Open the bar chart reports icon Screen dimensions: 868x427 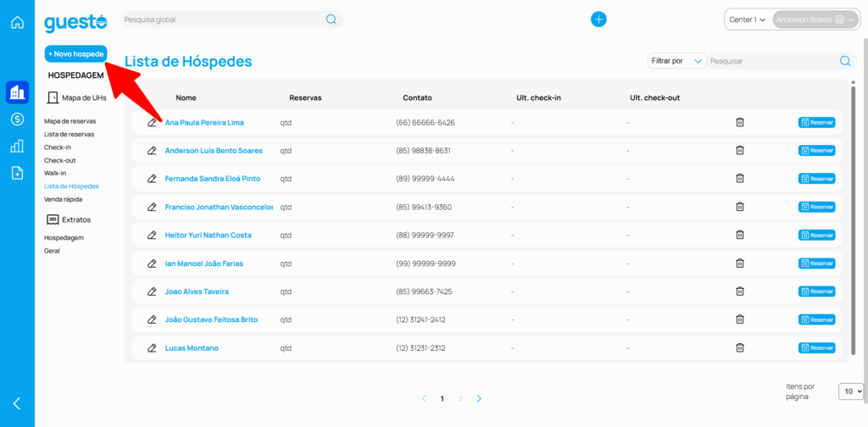click(x=17, y=146)
